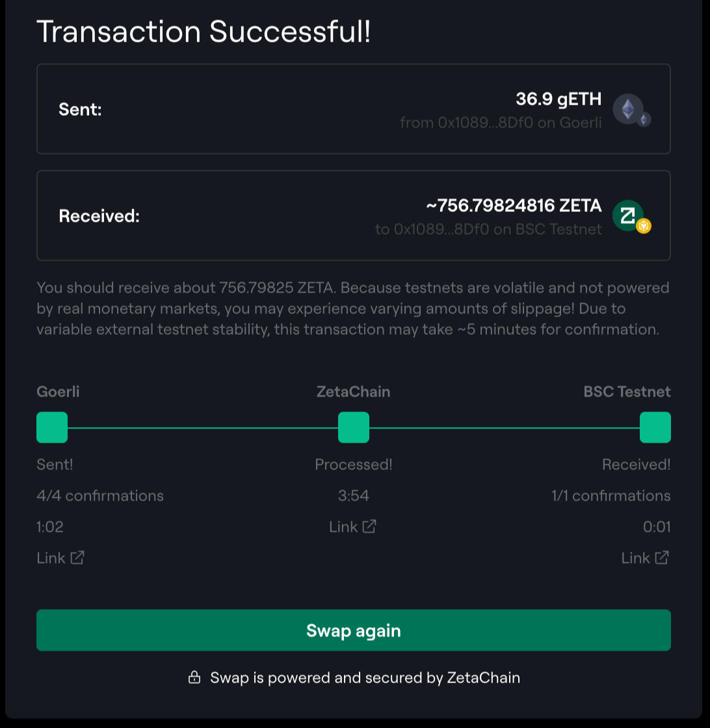
Task: Click the BSC Testnet progress step marker
Action: (x=655, y=428)
